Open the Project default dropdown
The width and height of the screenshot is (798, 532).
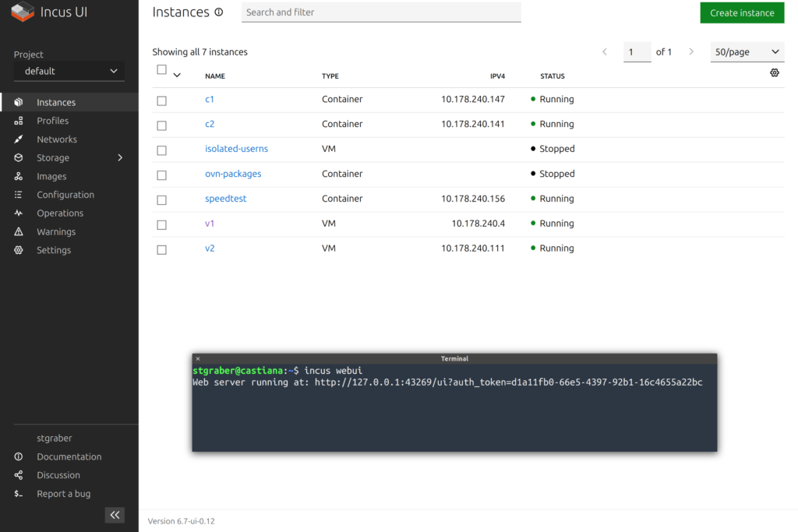(69, 71)
